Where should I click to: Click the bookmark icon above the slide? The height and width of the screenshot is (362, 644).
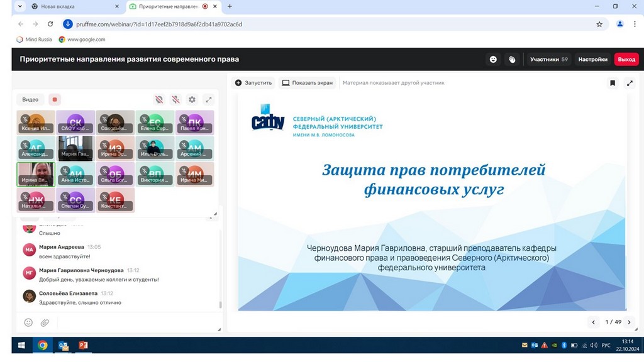[x=612, y=83]
